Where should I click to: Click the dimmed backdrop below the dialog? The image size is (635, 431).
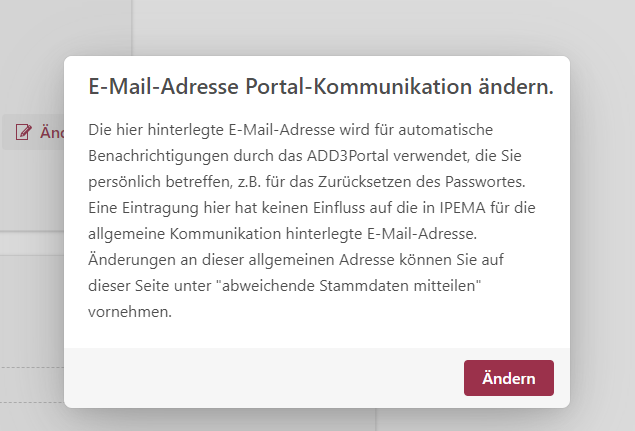pos(320,420)
